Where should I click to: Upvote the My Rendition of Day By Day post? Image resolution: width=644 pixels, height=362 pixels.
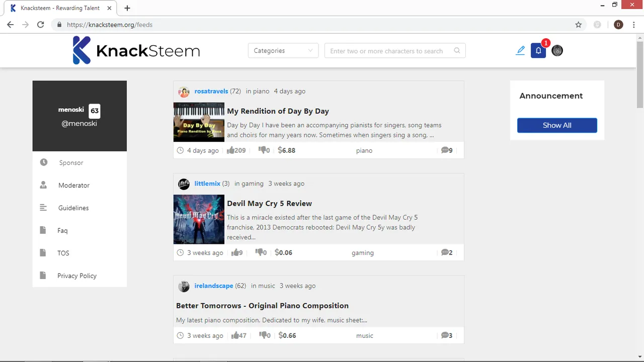(231, 150)
